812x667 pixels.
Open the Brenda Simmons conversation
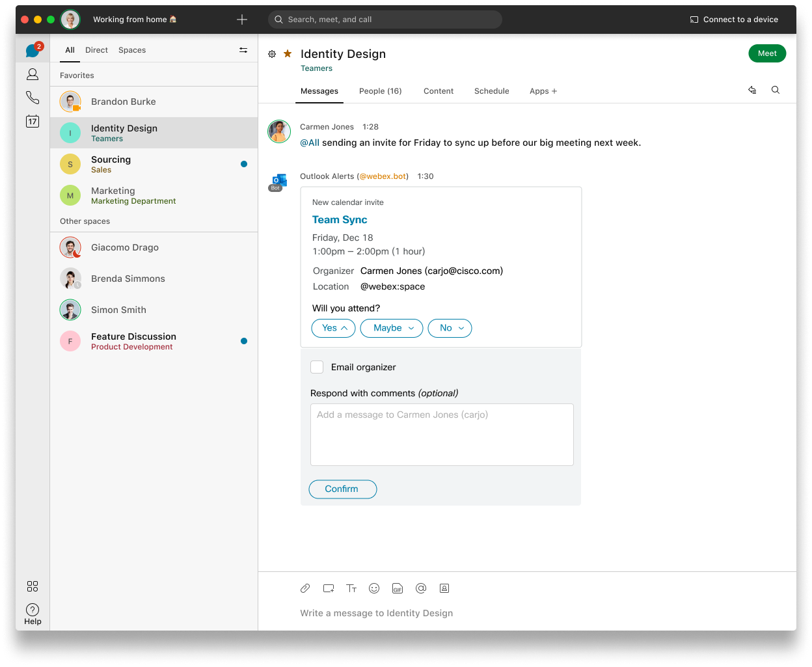[x=154, y=279]
